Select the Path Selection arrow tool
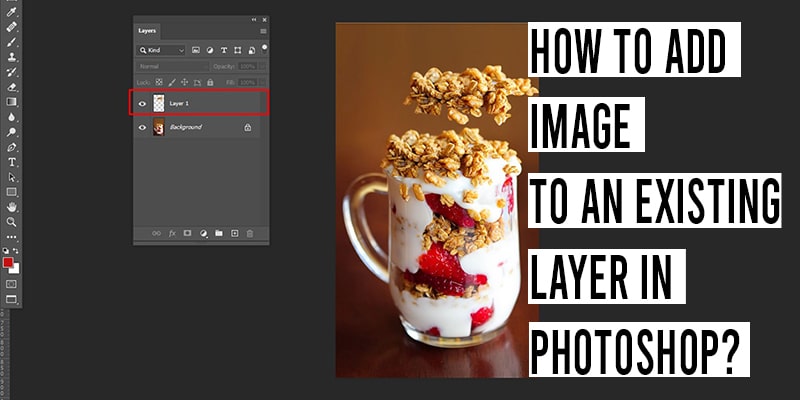Viewport: 800px width, 400px height. pyautogui.click(x=12, y=177)
